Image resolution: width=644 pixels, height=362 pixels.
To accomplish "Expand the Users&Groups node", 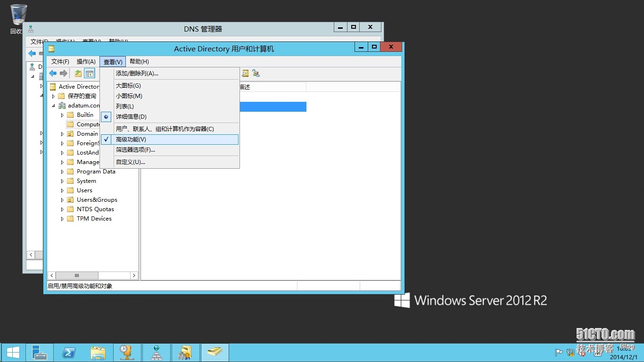I will (62, 200).
